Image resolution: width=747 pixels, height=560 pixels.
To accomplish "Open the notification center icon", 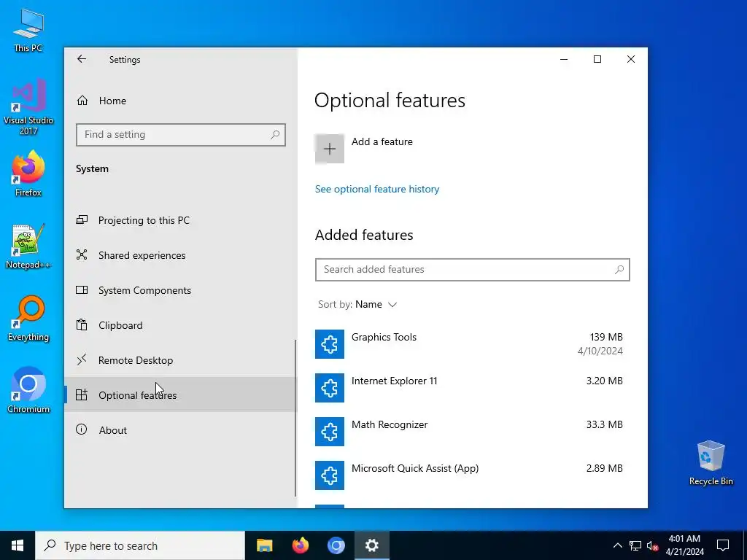I will click(x=723, y=545).
